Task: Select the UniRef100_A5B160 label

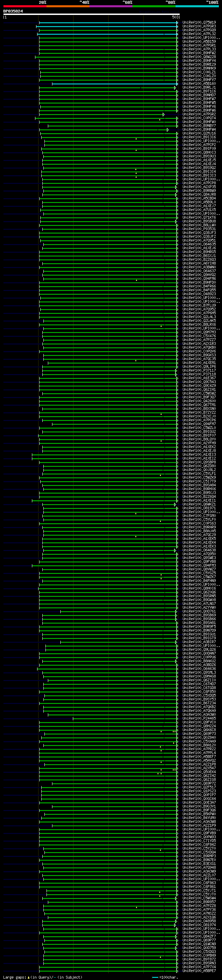Action: click(199, 84)
